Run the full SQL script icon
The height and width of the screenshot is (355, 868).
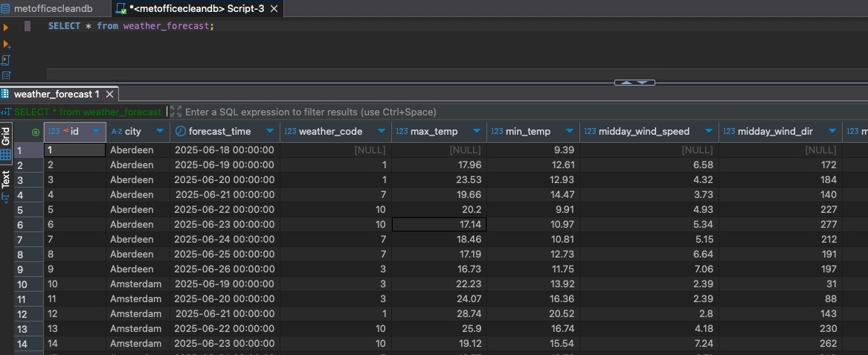pos(6,60)
